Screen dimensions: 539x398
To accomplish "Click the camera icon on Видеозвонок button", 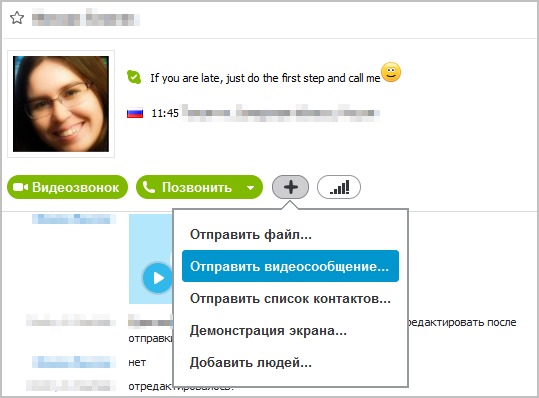I will (x=20, y=187).
